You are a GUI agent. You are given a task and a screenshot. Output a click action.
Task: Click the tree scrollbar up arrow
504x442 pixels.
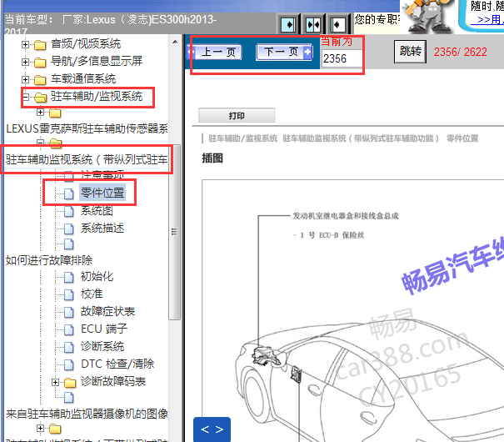(175, 42)
